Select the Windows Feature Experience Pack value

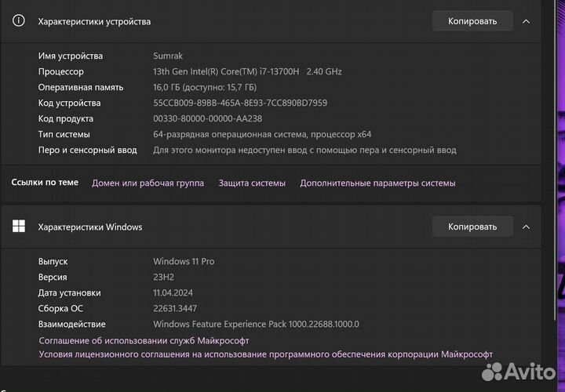(256, 324)
